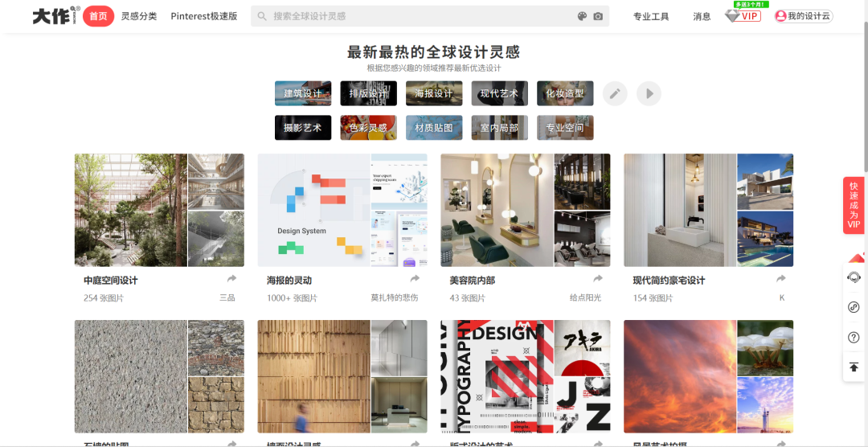Open wooden wall panel thumbnail
Viewport: 868px width, 447px height.
[x=314, y=376]
